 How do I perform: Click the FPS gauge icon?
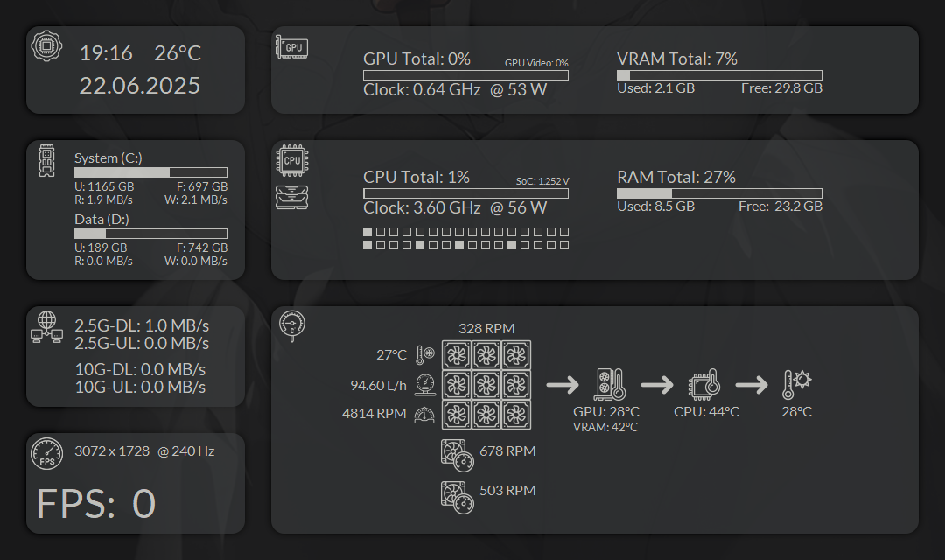(47, 454)
